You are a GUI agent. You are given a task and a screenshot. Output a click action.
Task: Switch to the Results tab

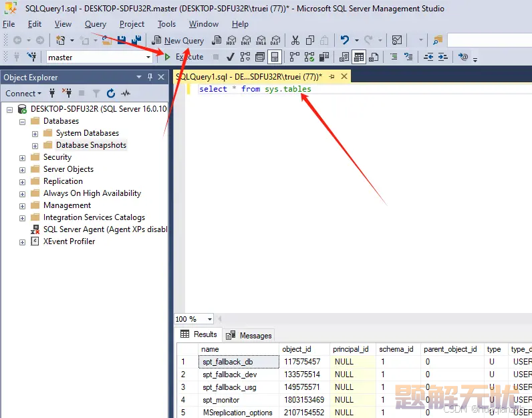click(198, 334)
